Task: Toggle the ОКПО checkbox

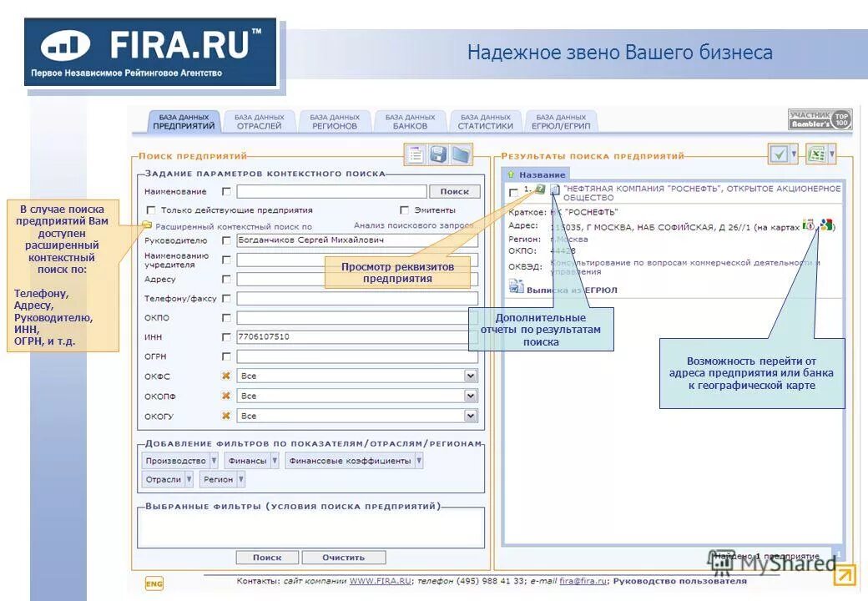Action: [226, 318]
